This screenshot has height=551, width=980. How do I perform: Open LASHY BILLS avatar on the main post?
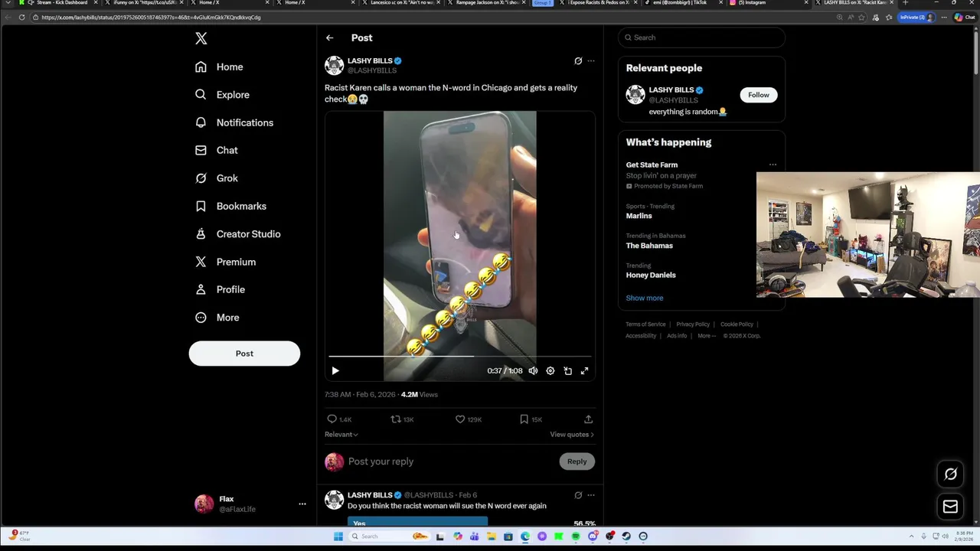(x=334, y=65)
